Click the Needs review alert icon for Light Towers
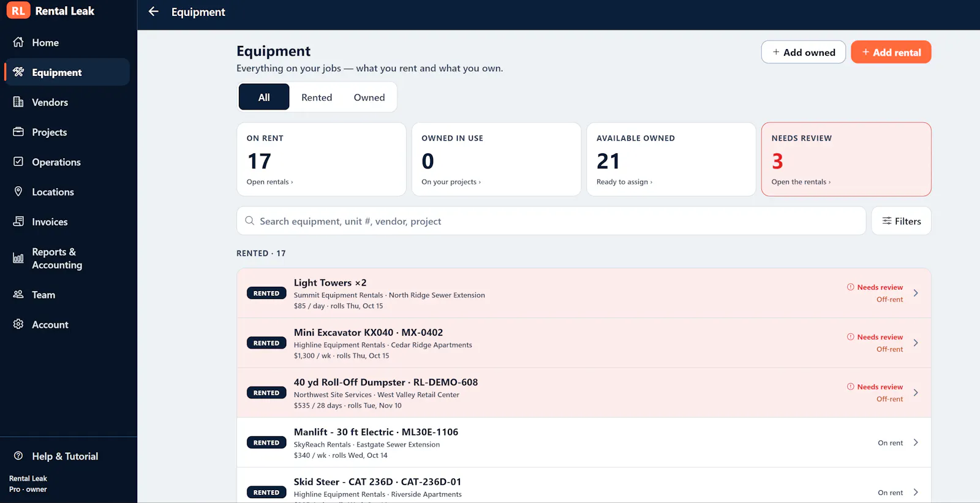The height and width of the screenshot is (503, 980). 851,287
